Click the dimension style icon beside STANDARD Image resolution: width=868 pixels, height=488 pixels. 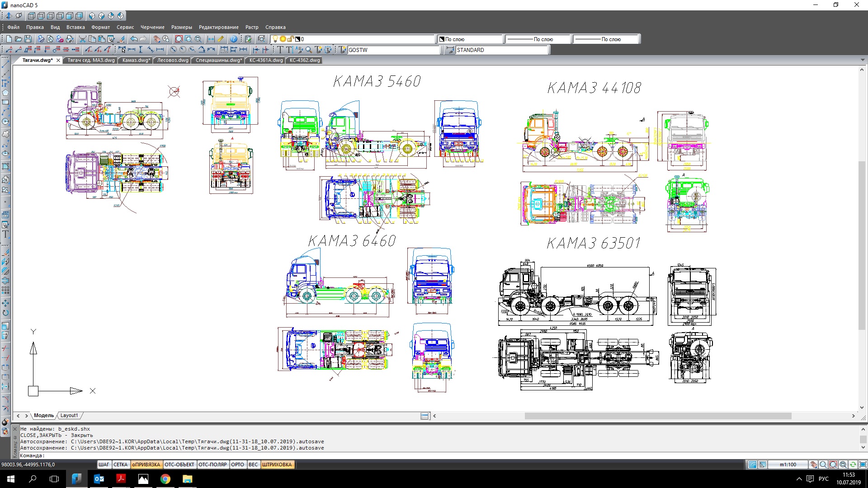[x=450, y=50]
